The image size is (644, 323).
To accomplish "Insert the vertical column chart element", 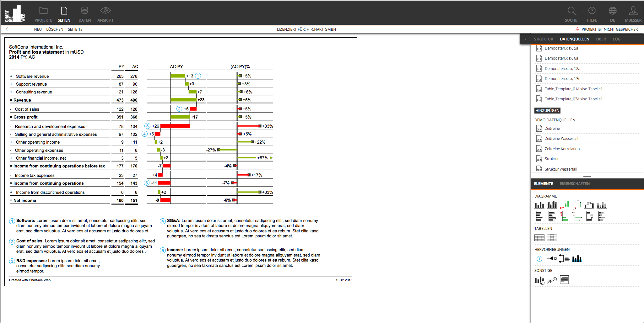I will 539,205.
